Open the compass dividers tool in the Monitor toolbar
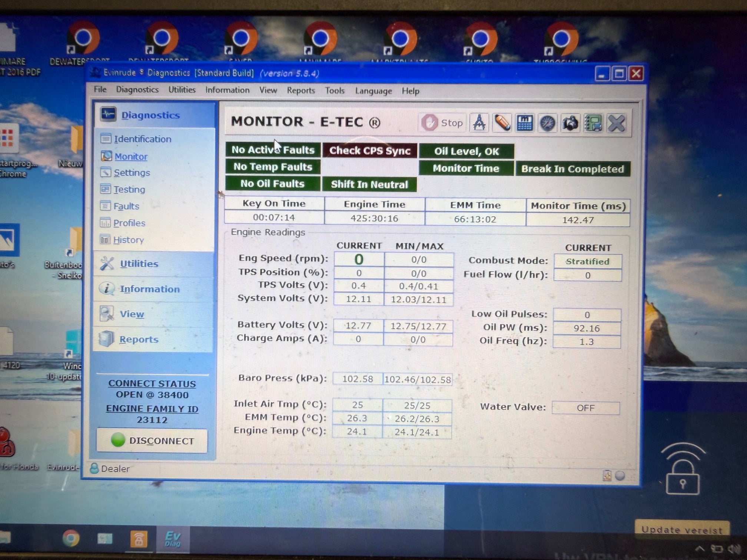Viewport: 747px width, 560px height. click(479, 123)
